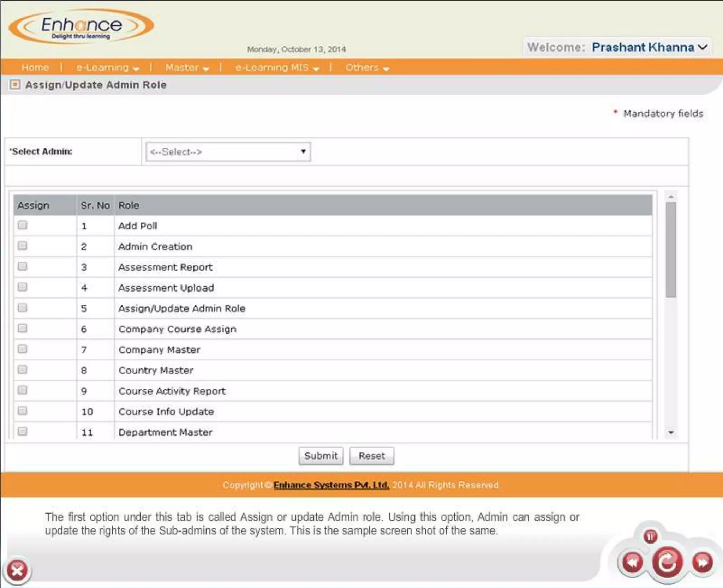This screenshot has height=588, width=723.
Task: Open the Enhance Systems Pvt. Ltd. link
Action: click(x=331, y=485)
